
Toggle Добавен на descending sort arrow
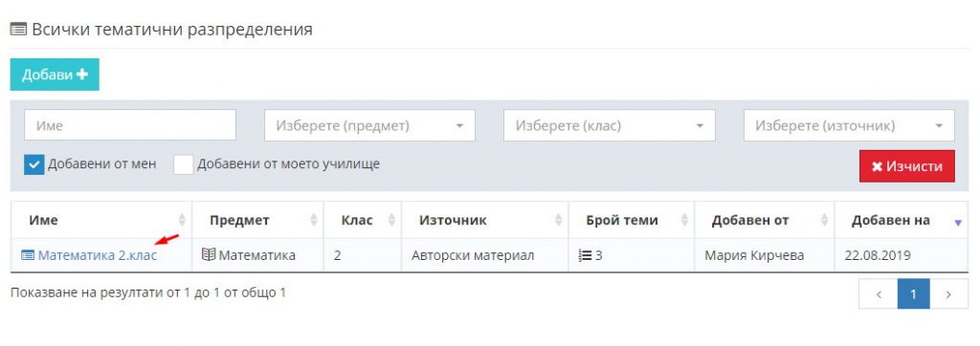tap(959, 223)
